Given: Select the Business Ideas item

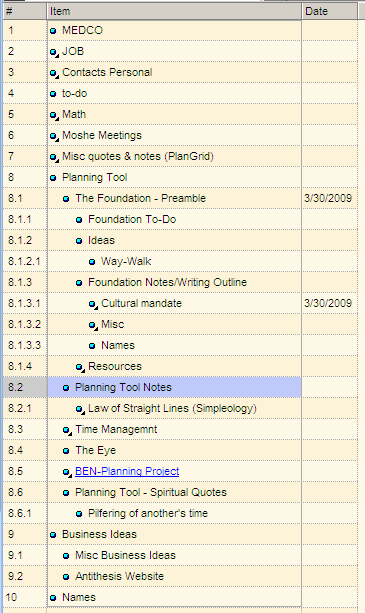Looking at the screenshot, I should coord(99,534).
